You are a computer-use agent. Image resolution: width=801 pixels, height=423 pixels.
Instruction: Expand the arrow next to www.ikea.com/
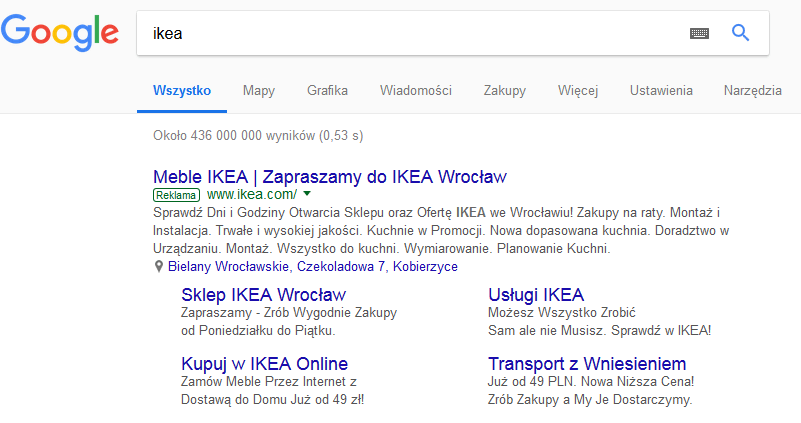[x=307, y=194]
